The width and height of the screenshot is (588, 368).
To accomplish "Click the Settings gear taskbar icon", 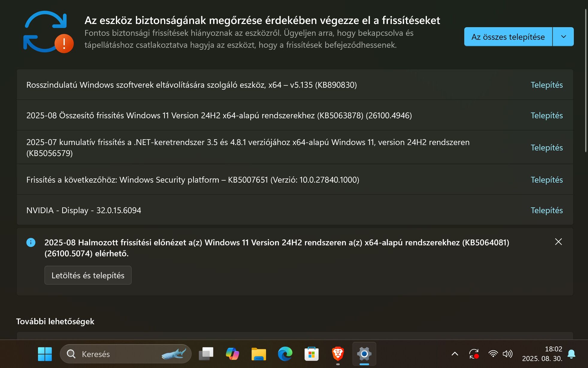I will coord(364,354).
